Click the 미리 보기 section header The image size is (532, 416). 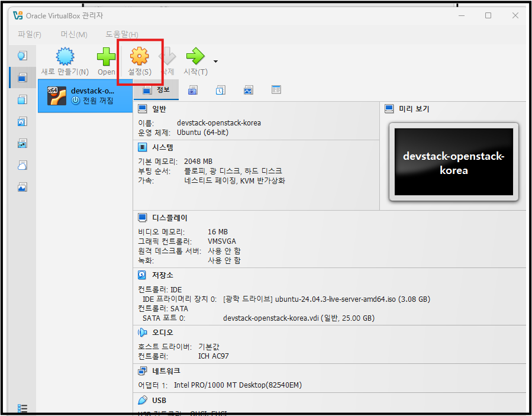point(414,109)
